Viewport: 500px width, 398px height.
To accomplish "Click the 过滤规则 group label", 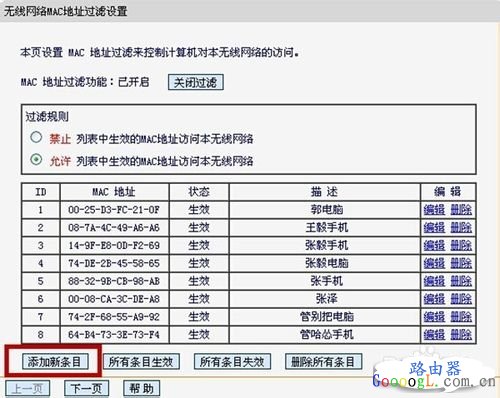I will pos(47,117).
